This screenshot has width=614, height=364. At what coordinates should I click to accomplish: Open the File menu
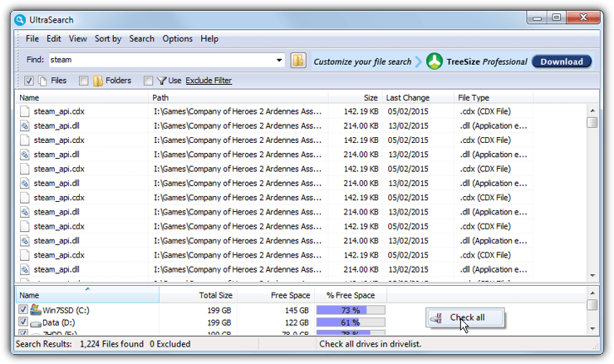pos(32,39)
